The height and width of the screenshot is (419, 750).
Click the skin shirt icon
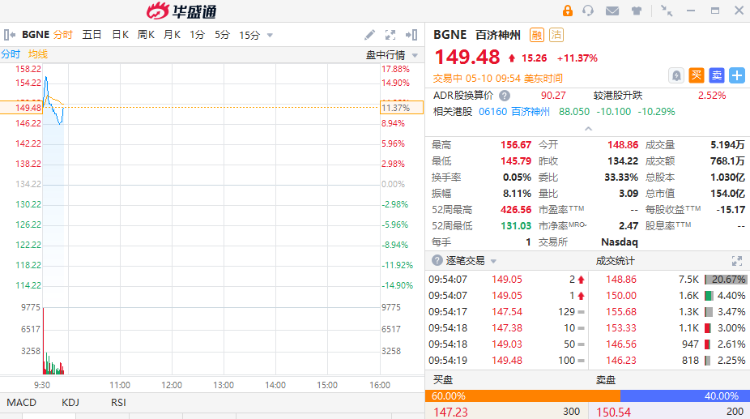pyautogui.click(x=636, y=11)
